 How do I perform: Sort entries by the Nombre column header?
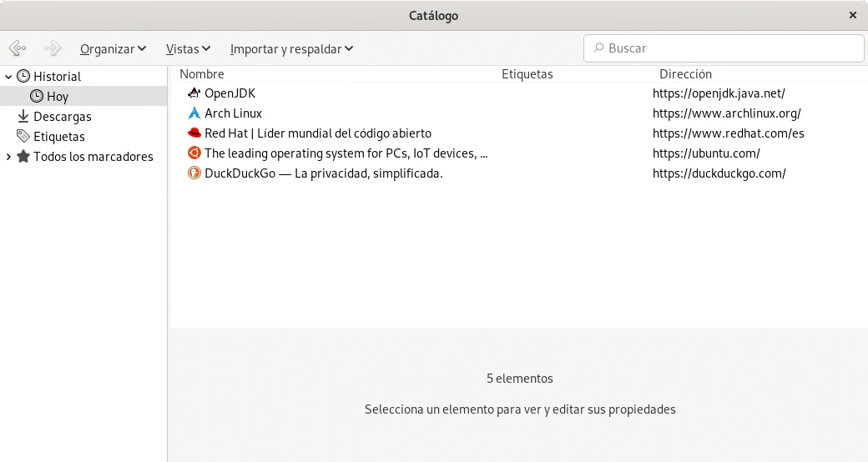click(202, 74)
